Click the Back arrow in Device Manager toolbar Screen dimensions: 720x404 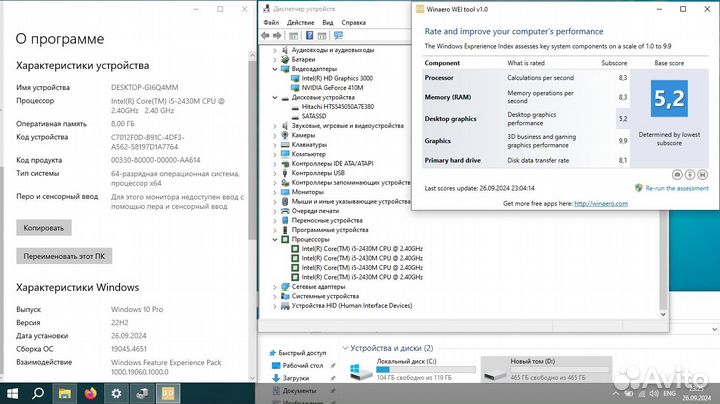click(x=265, y=35)
